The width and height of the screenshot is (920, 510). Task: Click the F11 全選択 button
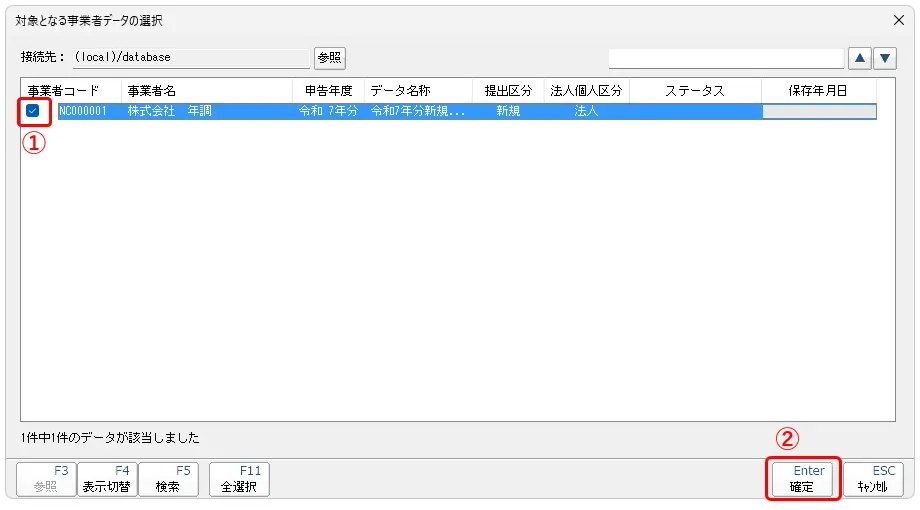point(239,479)
